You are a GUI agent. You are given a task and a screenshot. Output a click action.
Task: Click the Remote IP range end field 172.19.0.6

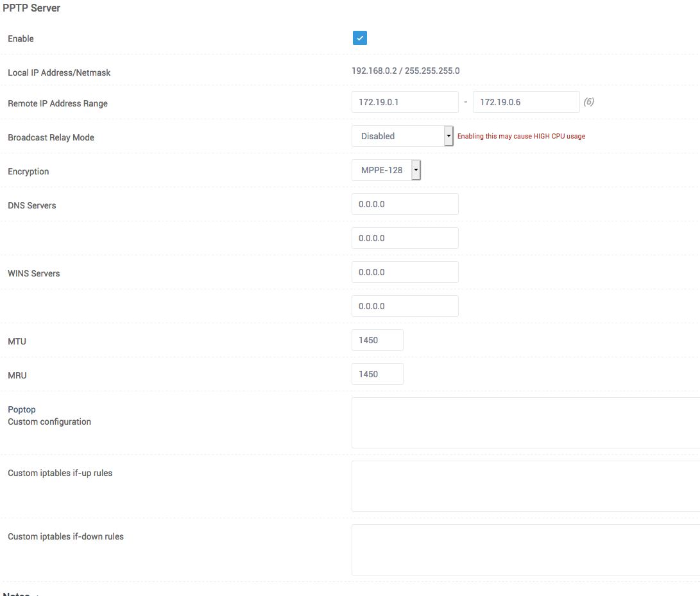point(525,102)
